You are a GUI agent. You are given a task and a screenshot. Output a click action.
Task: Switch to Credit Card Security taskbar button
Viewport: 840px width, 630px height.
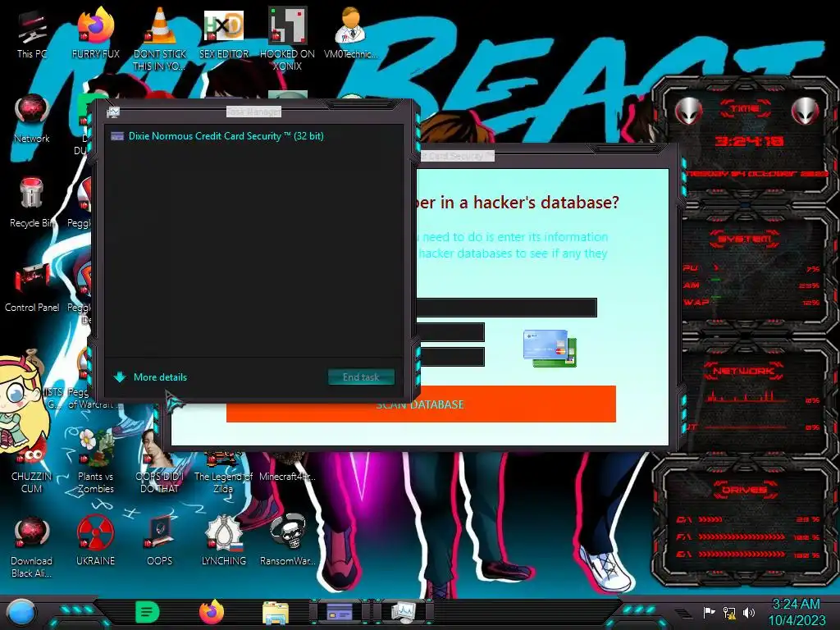tap(340, 612)
